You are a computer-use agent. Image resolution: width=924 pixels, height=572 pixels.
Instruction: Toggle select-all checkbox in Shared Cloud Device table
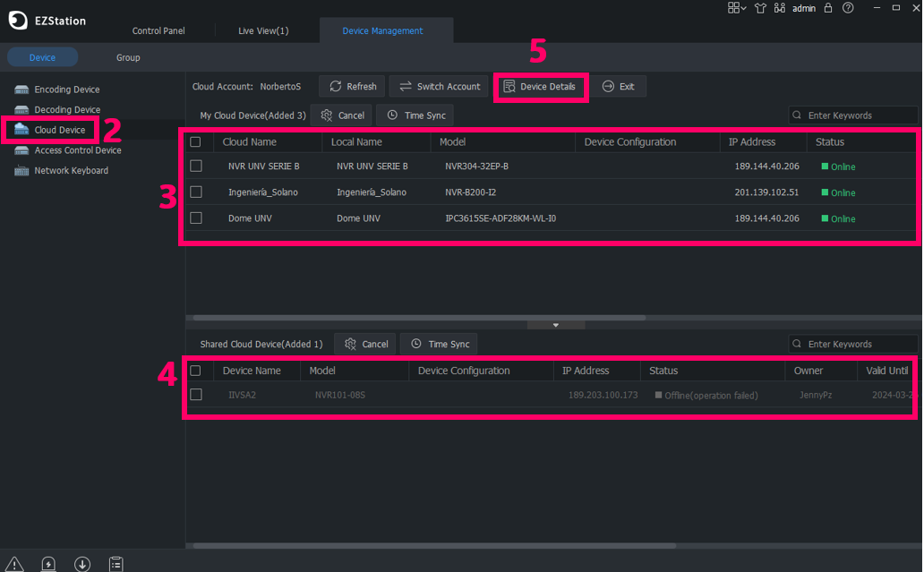click(196, 371)
